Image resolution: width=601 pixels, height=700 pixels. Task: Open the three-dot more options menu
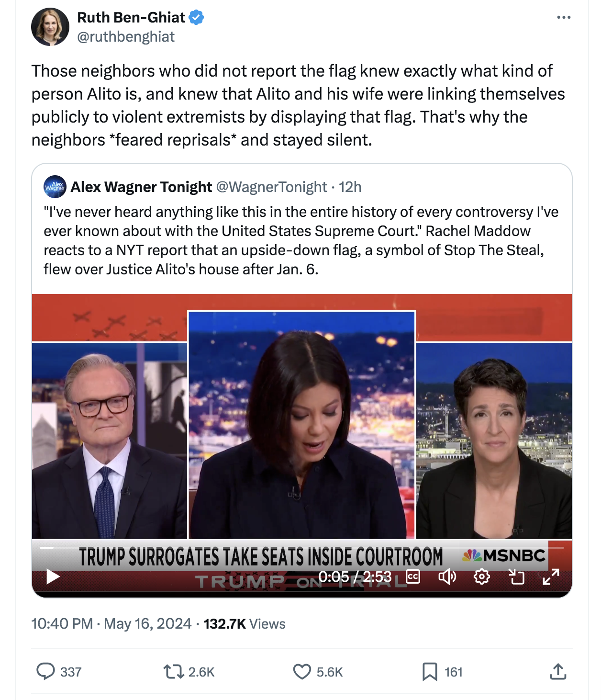[564, 17]
